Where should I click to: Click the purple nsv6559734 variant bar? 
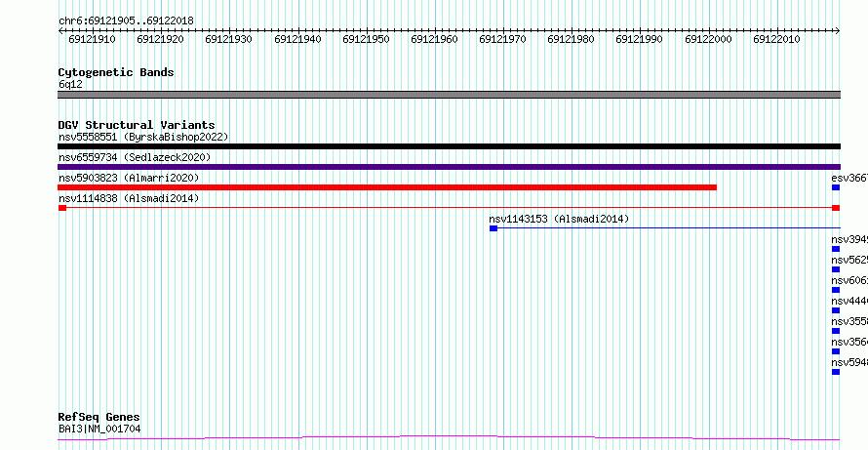(x=449, y=167)
